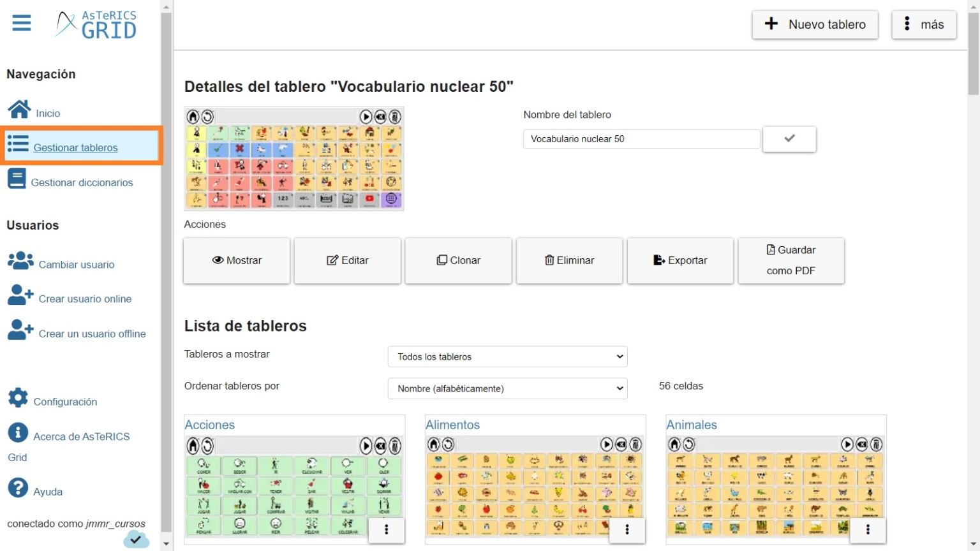Viewport: 980px width, 551px height.
Task: Select the Cambiar usuario icon
Action: click(20, 260)
